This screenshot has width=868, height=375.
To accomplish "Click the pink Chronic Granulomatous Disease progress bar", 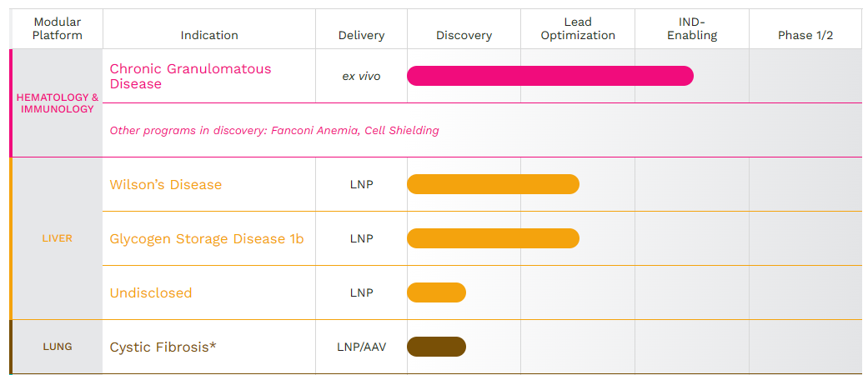I will click(549, 76).
